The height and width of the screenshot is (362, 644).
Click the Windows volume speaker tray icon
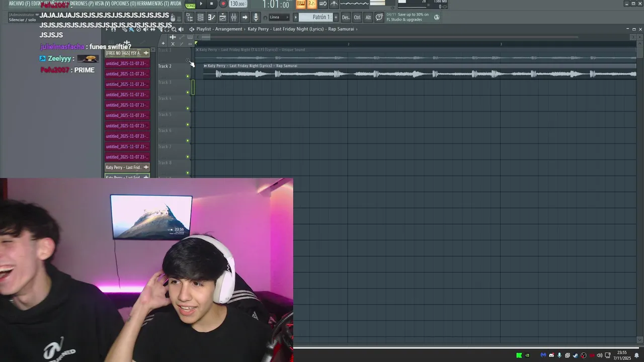(600, 355)
